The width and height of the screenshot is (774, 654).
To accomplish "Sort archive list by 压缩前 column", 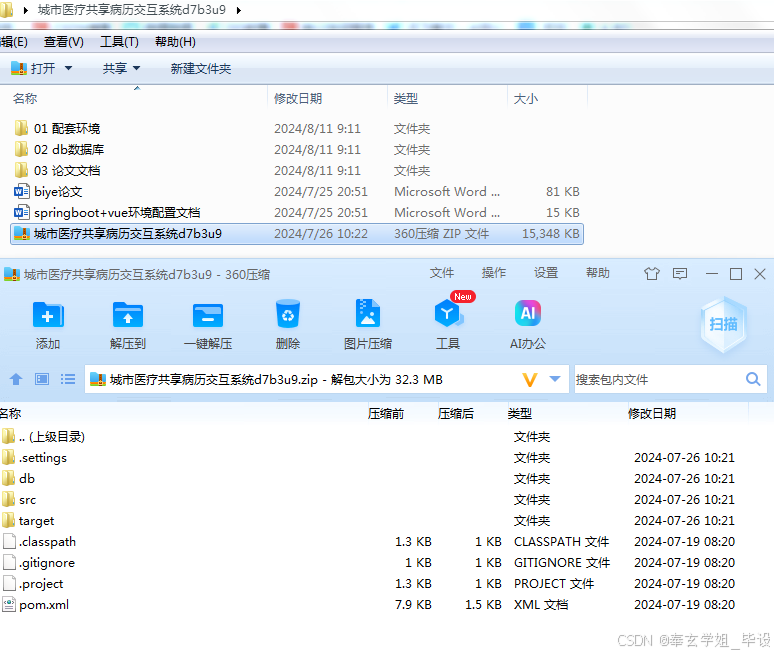I will click(386, 414).
